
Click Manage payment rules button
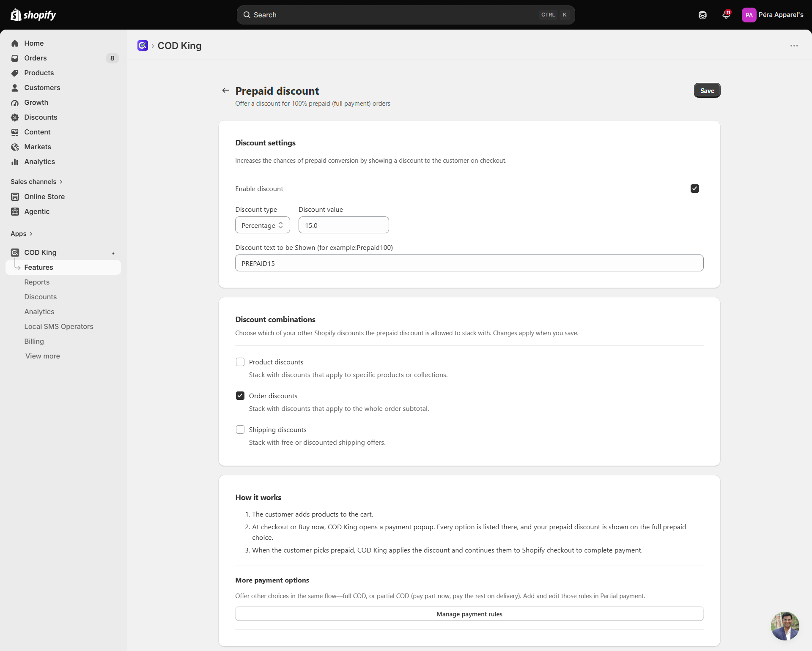tap(469, 614)
